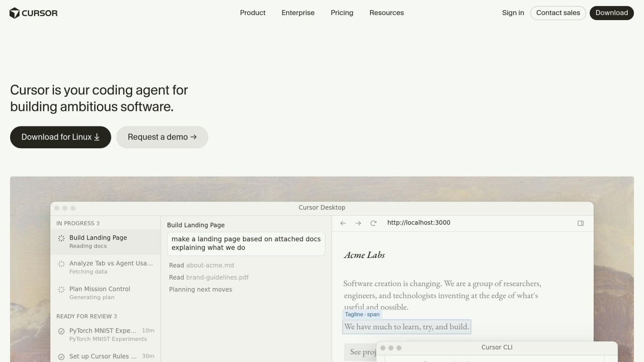Select the Plan Mission Control task
Viewport: 644px width, 362px height.
pyautogui.click(x=105, y=293)
